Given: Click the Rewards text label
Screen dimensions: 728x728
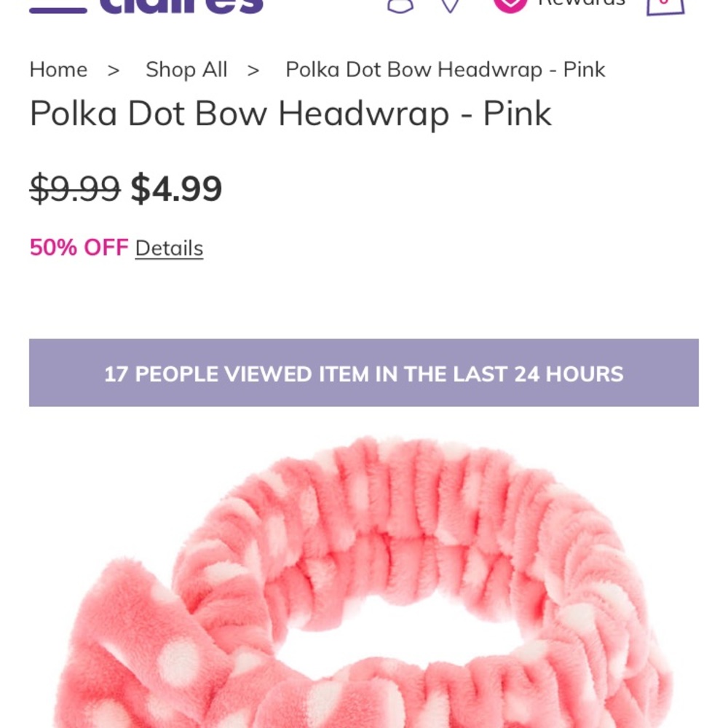Looking at the screenshot, I should 582,4.
